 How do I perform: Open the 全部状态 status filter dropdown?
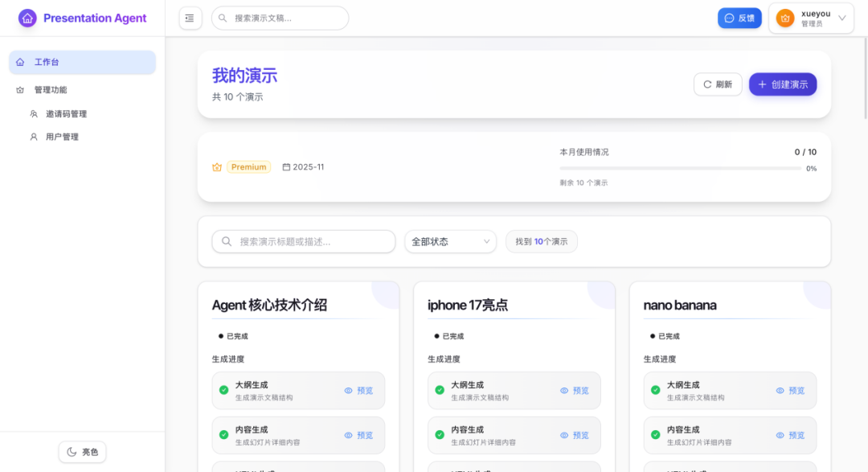point(451,241)
